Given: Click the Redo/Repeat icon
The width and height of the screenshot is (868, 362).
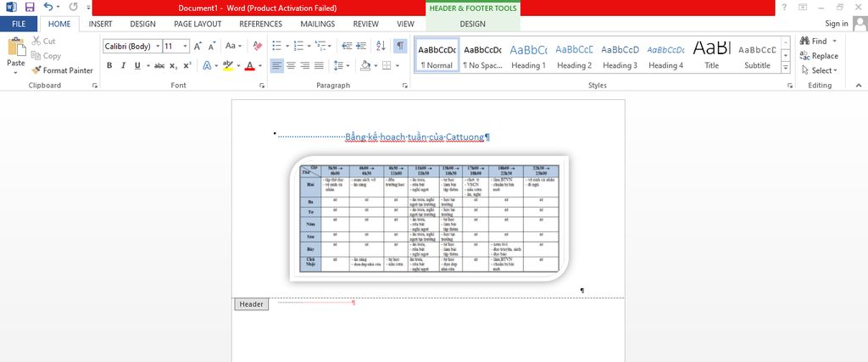Looking at the screenshot, I should (x=74, y=7).
